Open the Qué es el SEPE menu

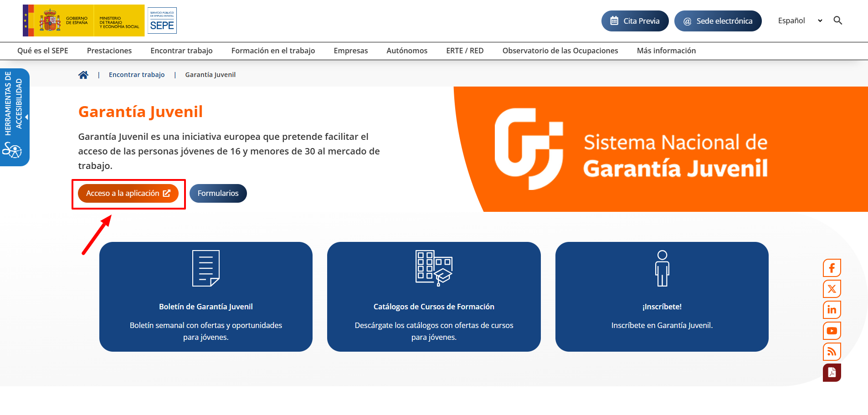pos(43,51)
